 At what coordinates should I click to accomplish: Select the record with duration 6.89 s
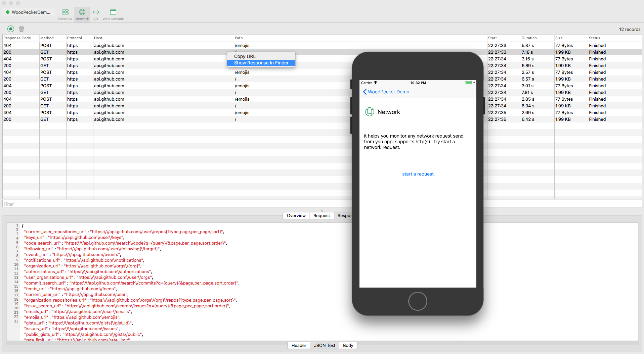322,65
